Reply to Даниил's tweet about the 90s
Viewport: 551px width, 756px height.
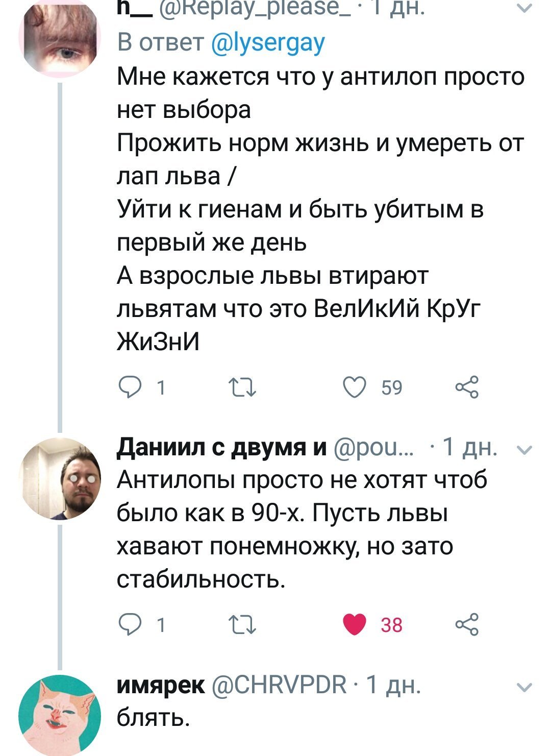point(127,624)
